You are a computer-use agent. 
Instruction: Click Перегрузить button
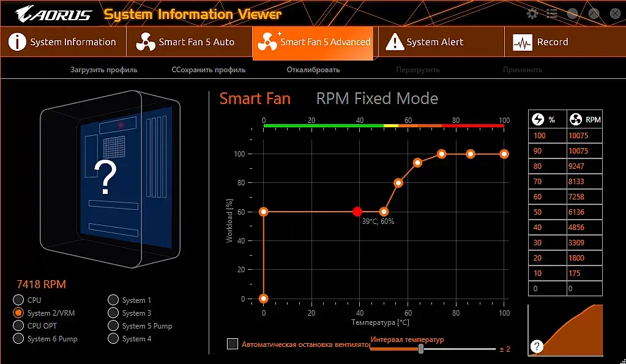coord(417,70)
